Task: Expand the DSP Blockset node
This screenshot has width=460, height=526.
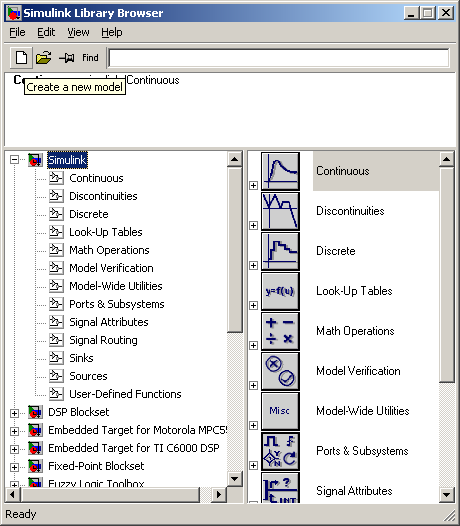Action: tap(14, 413)
